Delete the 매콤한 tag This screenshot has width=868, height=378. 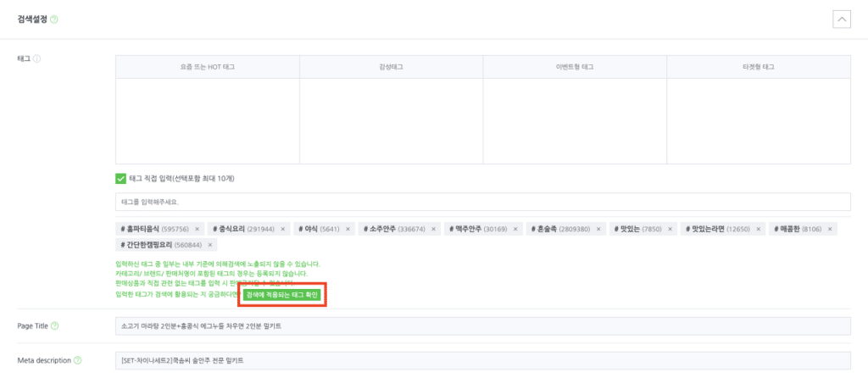pyautogui.click(x=830, y=229)
